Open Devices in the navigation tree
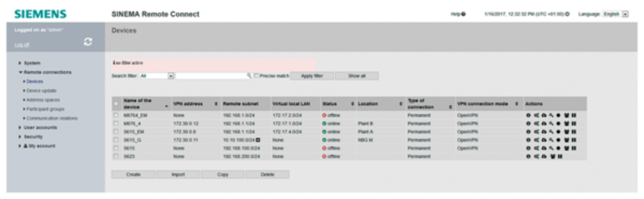This screenshot has height=199, width=644. point(34,82)
